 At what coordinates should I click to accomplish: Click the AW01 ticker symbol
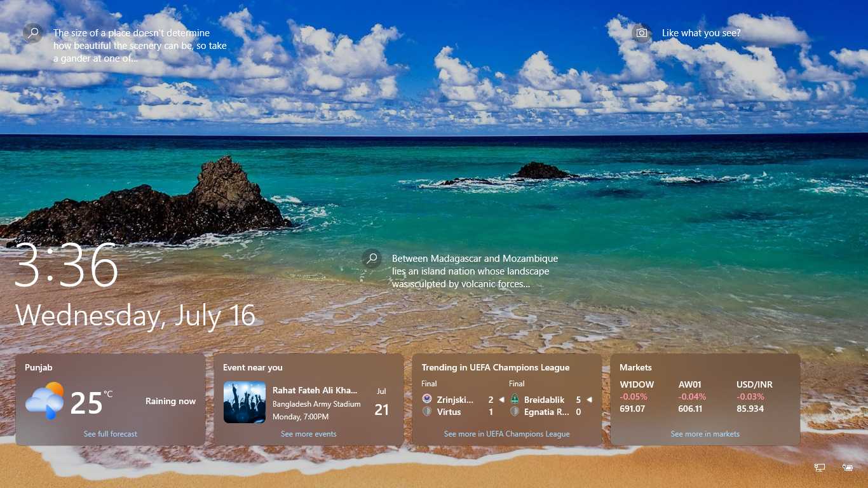click(x=690, y=384)
